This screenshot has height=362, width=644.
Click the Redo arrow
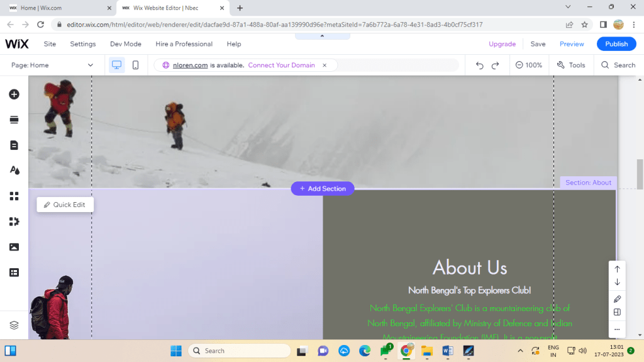(496, 65)
